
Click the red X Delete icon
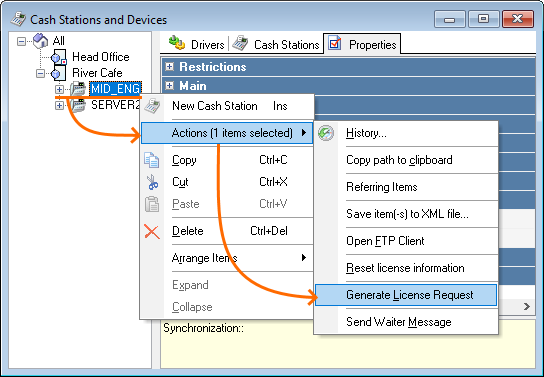pos(152,232)
